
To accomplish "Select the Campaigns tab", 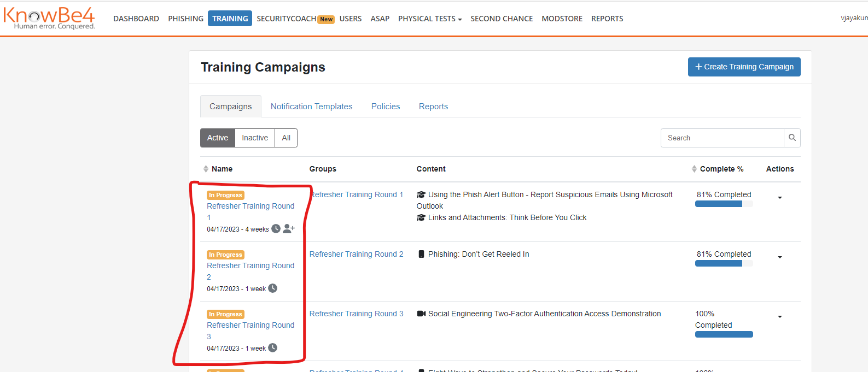I will (x=231, y=107).
